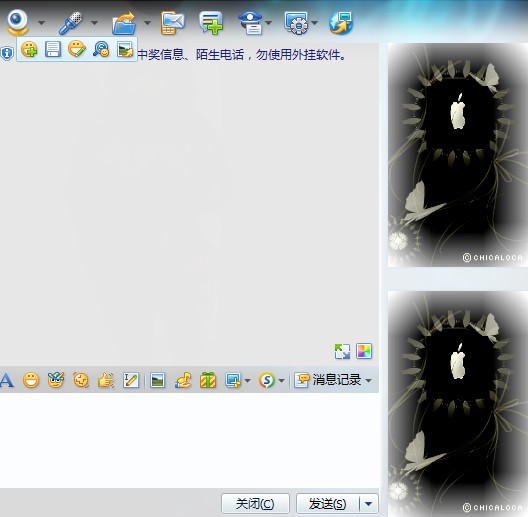
Task: Click the smiley with pencil edit icon
Action: click(x=76, y=49)
